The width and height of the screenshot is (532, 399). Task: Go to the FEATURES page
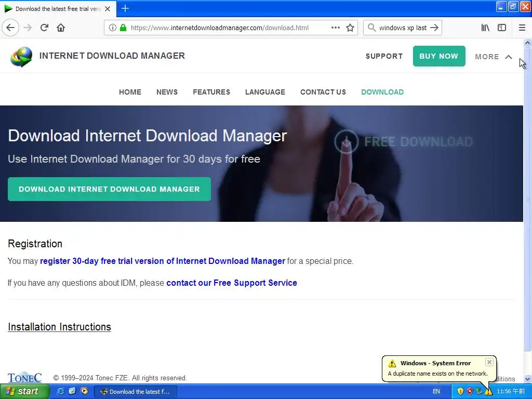(x=211, y=92)
